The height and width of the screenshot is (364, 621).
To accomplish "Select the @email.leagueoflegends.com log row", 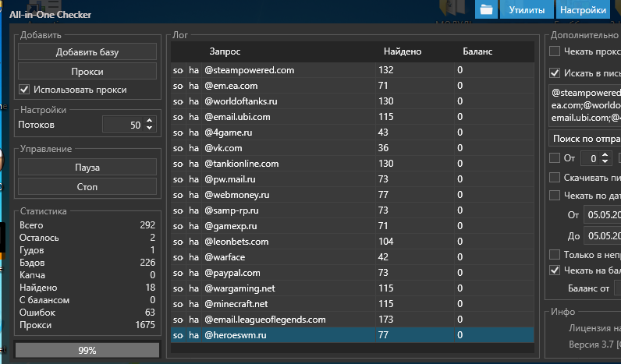I will coord(353,320).
